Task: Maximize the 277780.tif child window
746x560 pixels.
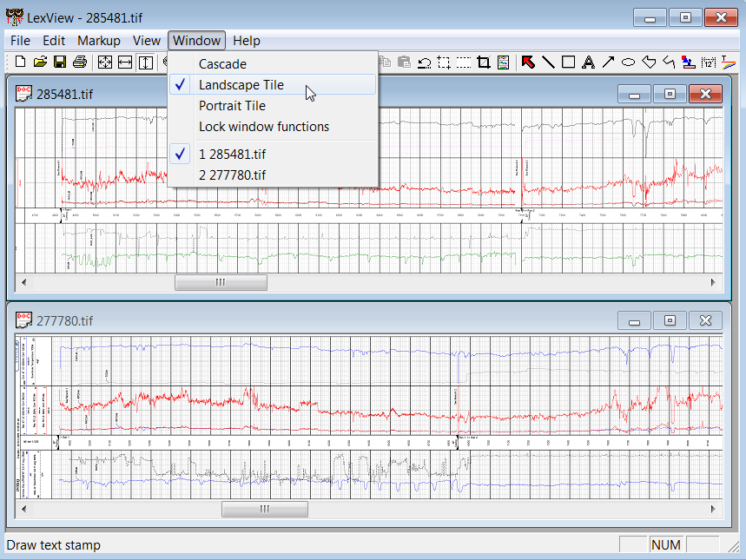Action: [670, 320]
